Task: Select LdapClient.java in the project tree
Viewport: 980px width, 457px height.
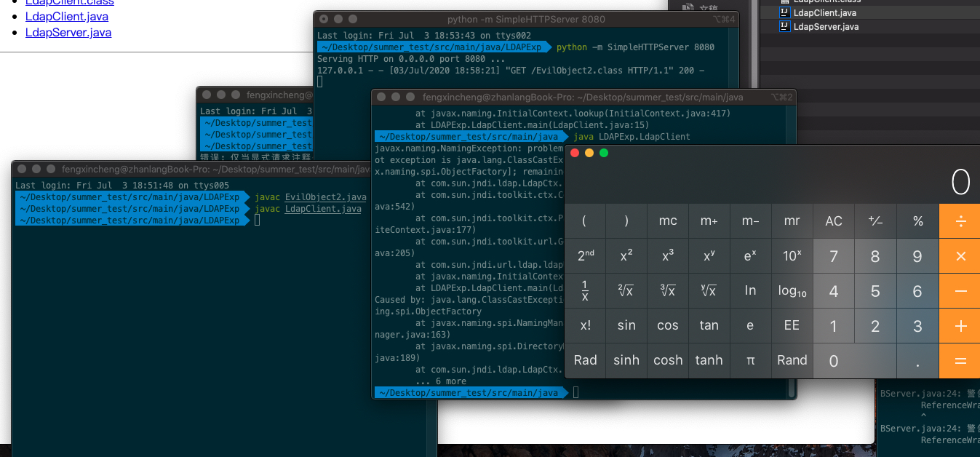Action: pyautogui.click(x=826, y=12)
